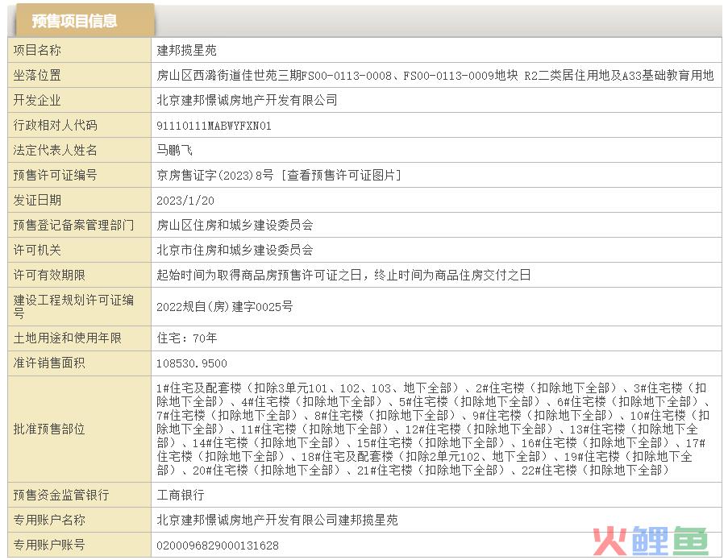Select the 预售资金监管银行 label
Viewport: 728px width, 560px height.
point(61,496)
